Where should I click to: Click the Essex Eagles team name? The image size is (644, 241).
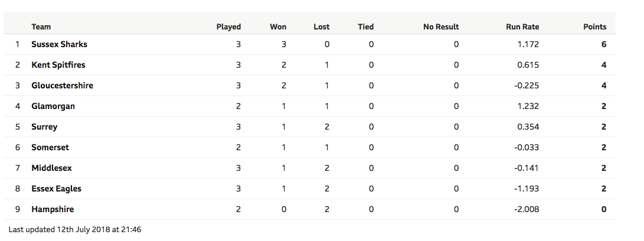[x=56, y=189]
